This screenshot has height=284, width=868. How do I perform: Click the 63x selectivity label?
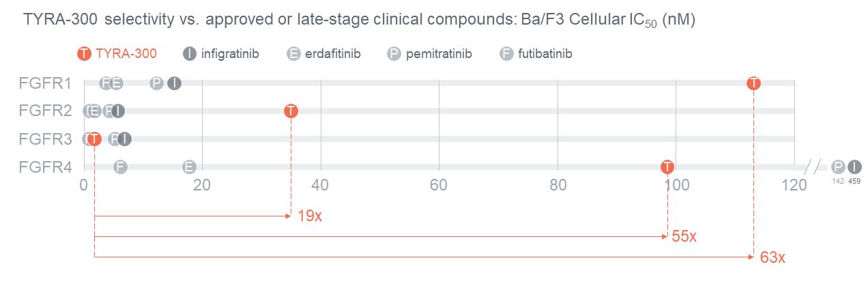(x=772, y=257)
